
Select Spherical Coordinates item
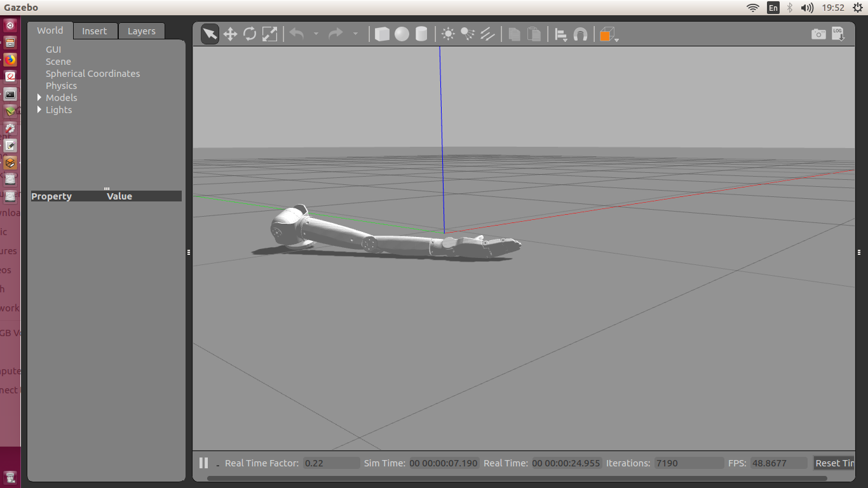tap(93, 74)
